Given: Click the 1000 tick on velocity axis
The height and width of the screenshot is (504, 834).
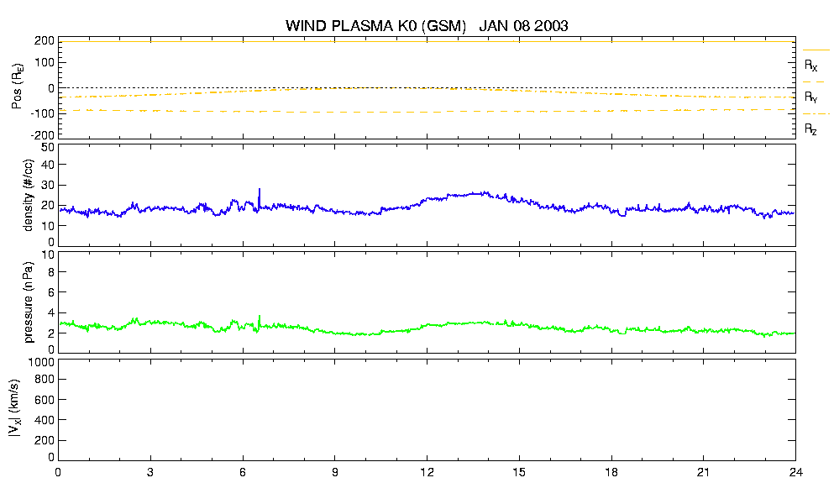Looking at the screenshot, I should 44,362.
